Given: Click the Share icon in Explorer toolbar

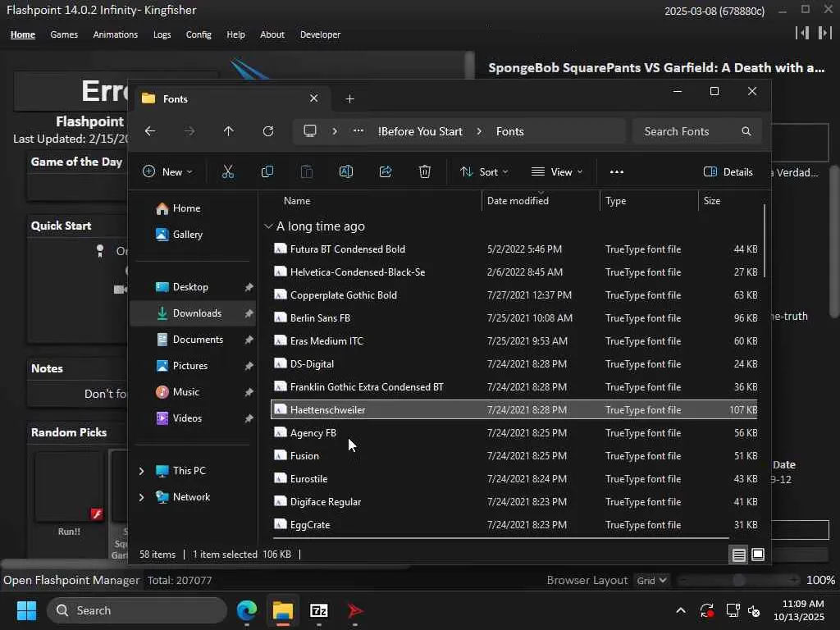Looking at the screenshot, I should click(386, 172).
